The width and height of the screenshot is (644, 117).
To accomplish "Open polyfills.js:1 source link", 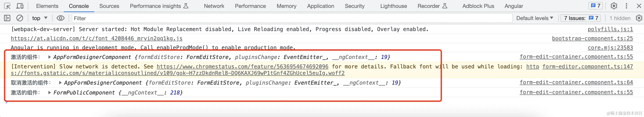I will (610, 29).
